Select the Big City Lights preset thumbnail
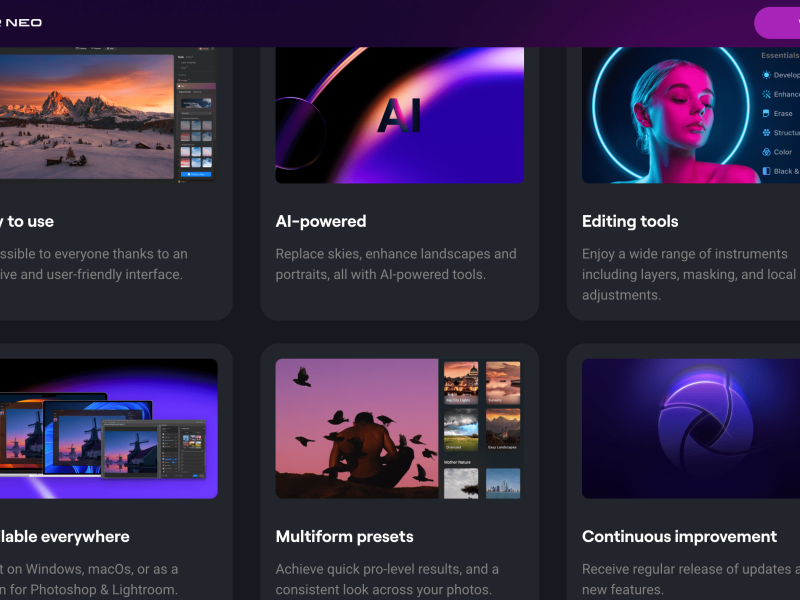The image size is (800, 600). (x=461, y=381)
